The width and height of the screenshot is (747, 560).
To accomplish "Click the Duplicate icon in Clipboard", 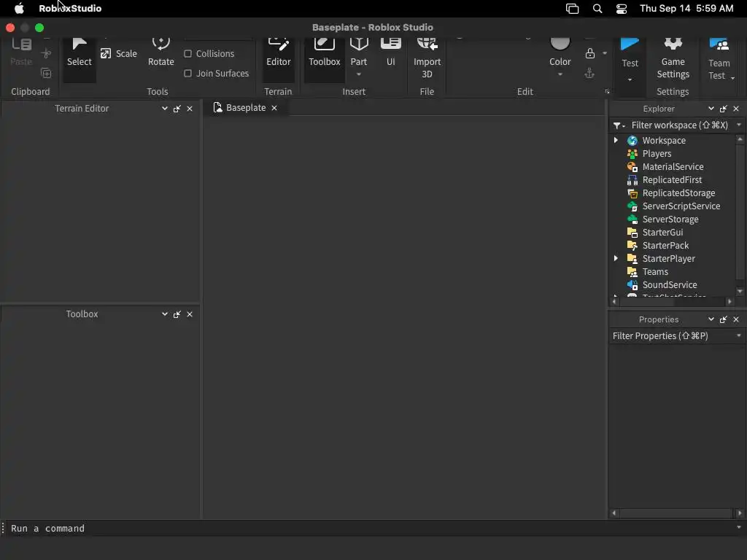I will (x=46, y=74).
